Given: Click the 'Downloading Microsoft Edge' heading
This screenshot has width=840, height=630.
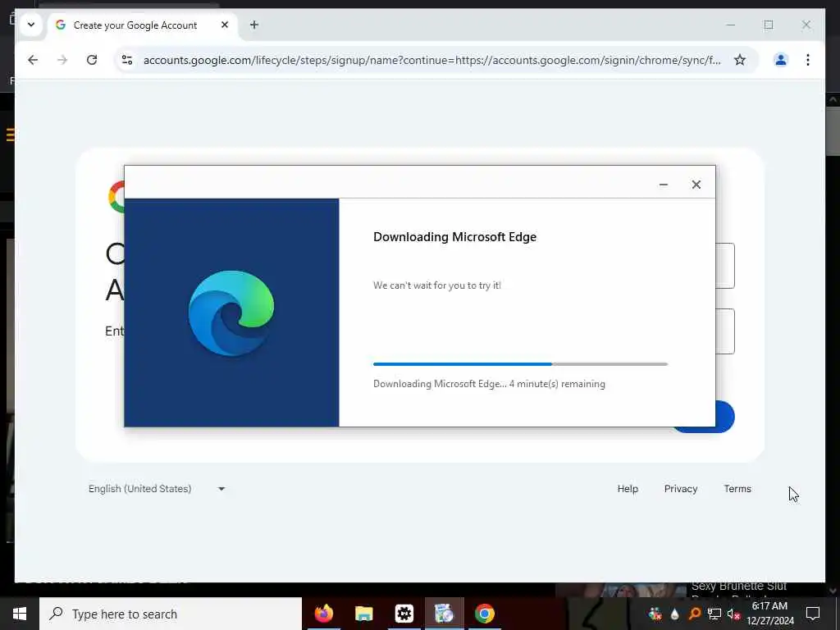Looking at the screenshot, I should click(454, 237).
